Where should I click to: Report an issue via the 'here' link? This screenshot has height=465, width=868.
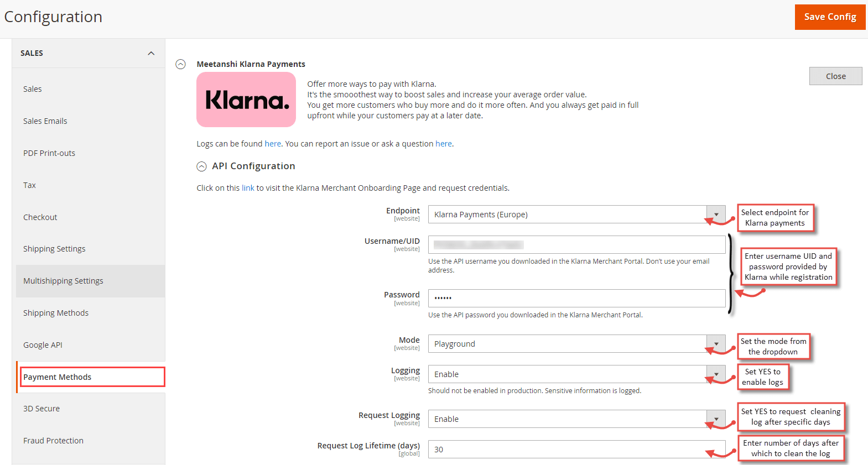(x=444, y=143)
